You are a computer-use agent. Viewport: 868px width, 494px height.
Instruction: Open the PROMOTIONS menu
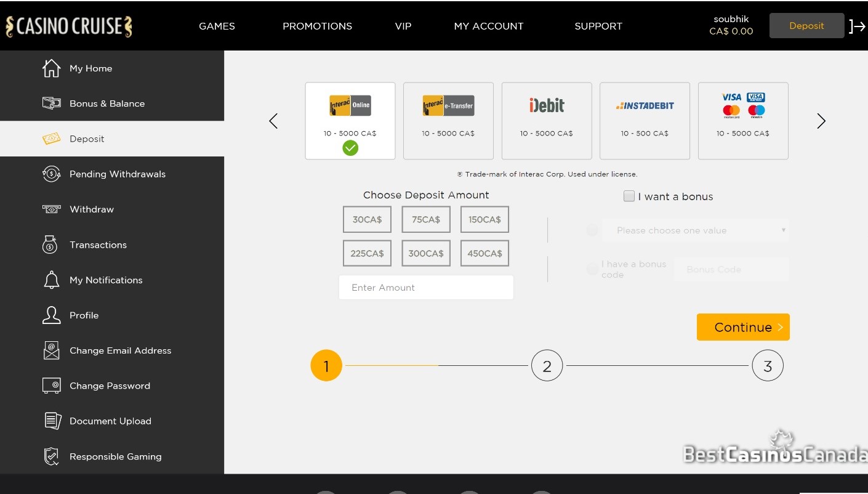point(317,26)
